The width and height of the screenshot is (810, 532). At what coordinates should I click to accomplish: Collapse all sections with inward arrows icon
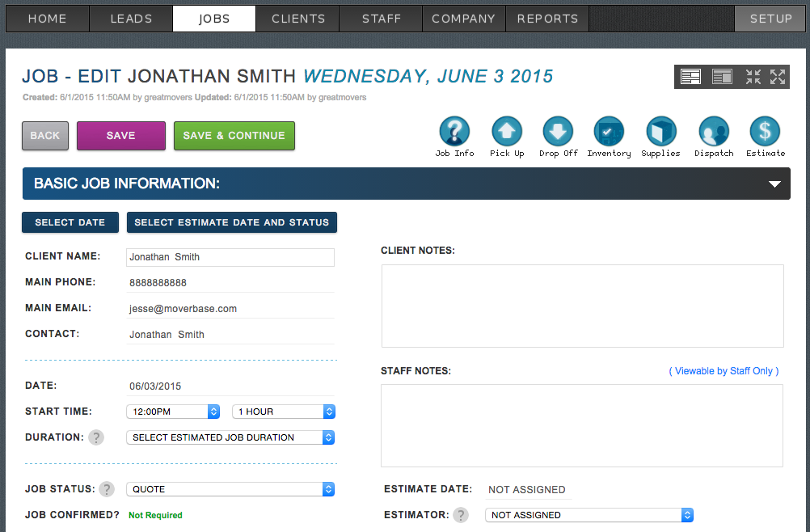[x=753, y=77]
